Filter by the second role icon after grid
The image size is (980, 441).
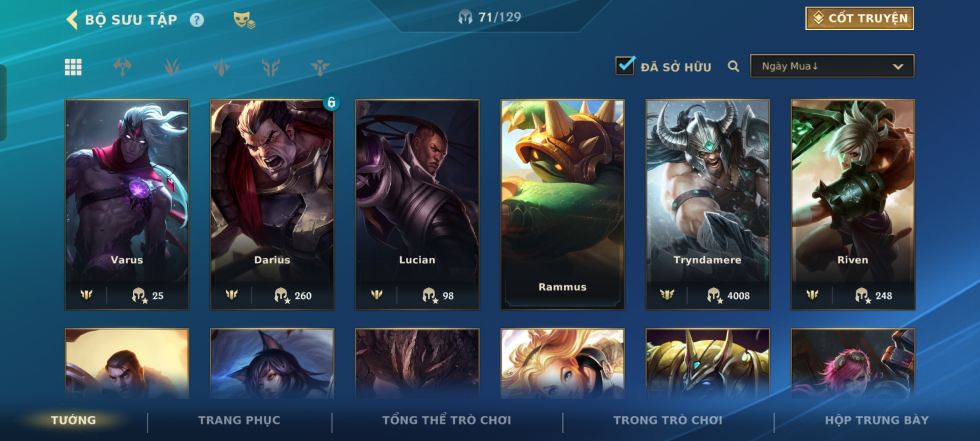pyautogui.click(x=172, y=67)
